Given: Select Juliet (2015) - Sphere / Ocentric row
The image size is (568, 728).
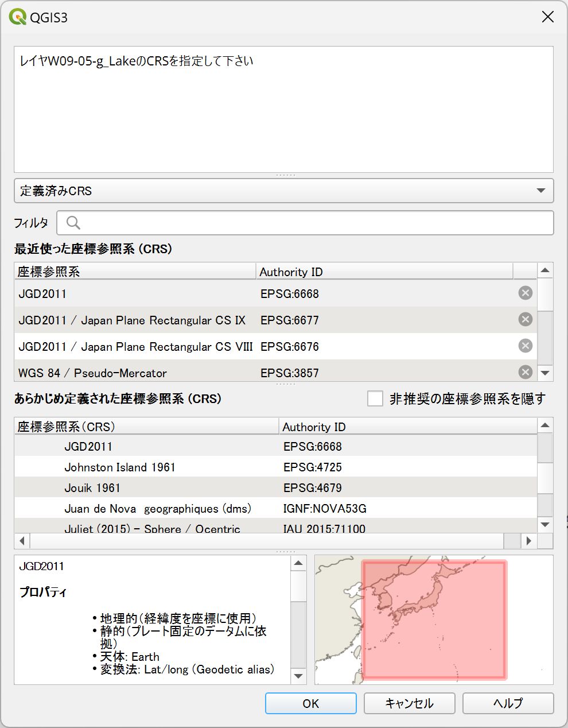Looking at the screenshot, I should point(276,526).
